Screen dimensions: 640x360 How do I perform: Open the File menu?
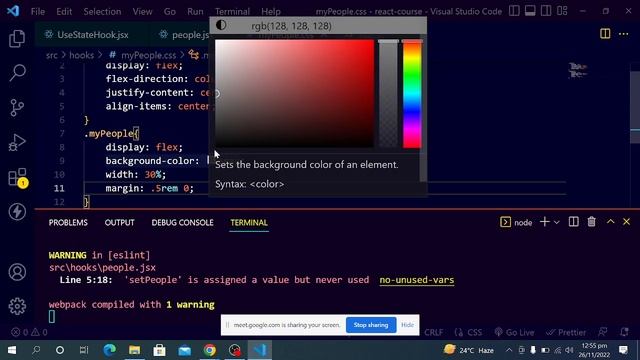click(38, 11)
